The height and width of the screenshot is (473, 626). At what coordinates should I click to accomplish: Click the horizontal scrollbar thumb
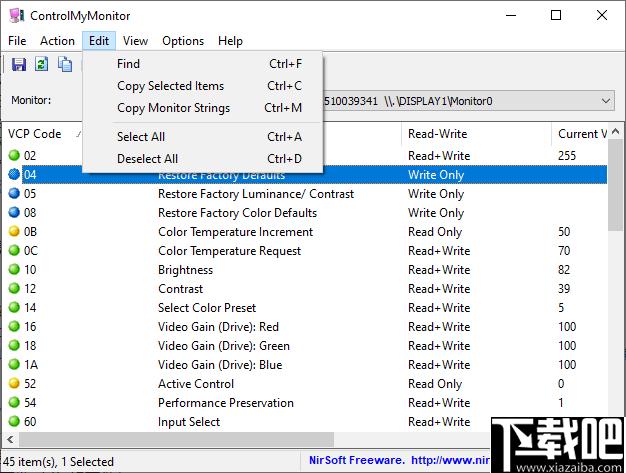pyautogui.click(x=176, y=439)
